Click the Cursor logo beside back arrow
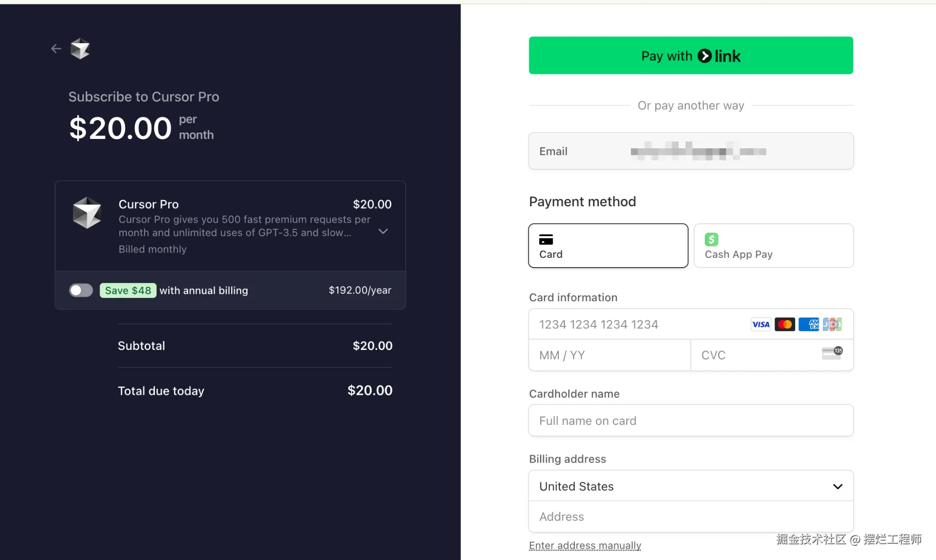The width and height of the screenshot is (936, 560). (80, 49)
